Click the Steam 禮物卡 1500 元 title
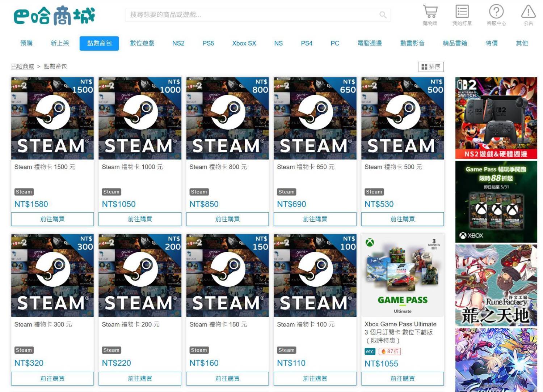543x392 pixels. [x=45, y=167]
